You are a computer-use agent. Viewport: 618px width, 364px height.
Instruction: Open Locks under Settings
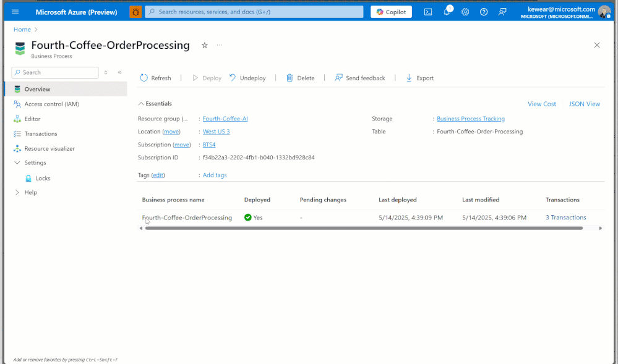pos(43,178)
